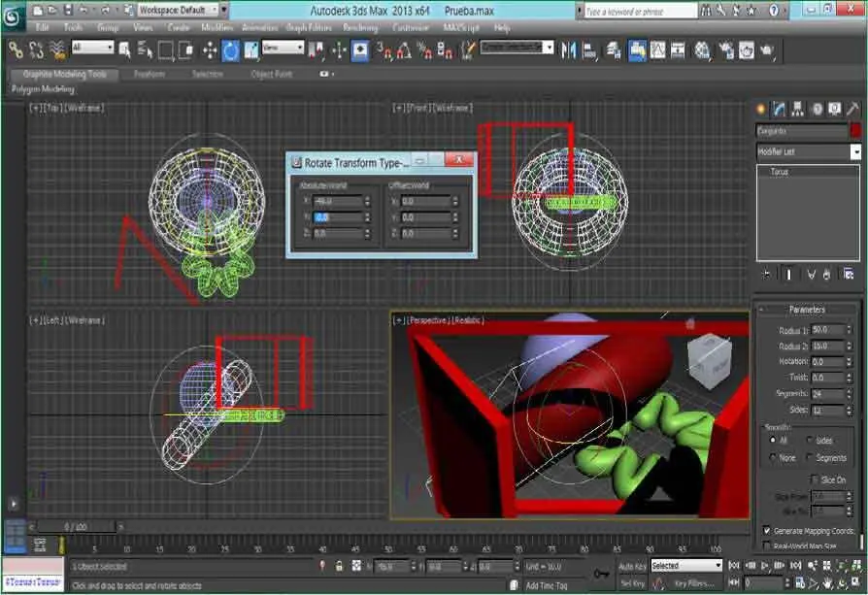The height and width of the screenshot is (595, 868).
Task: Open the key filter Selected dropdown
Action: click(x=686, y=566)
